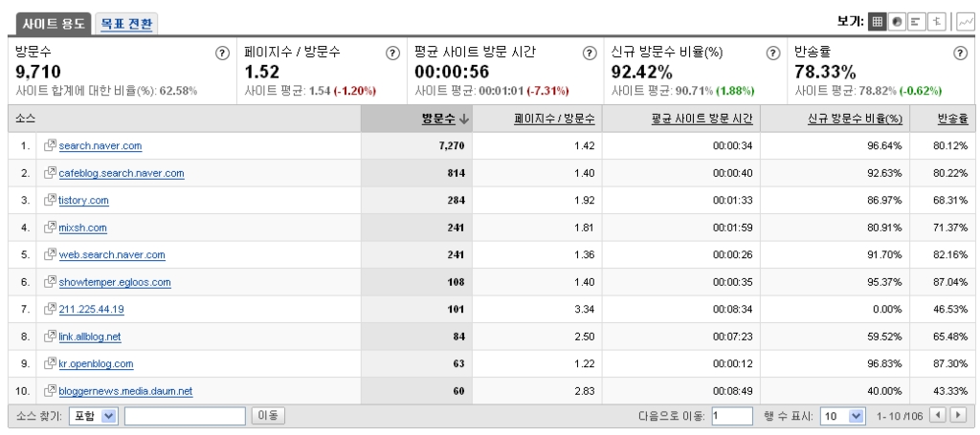Open external link icon for tistory.com
The width and height of the screenshot is (980, 435).
pos(50,200)
